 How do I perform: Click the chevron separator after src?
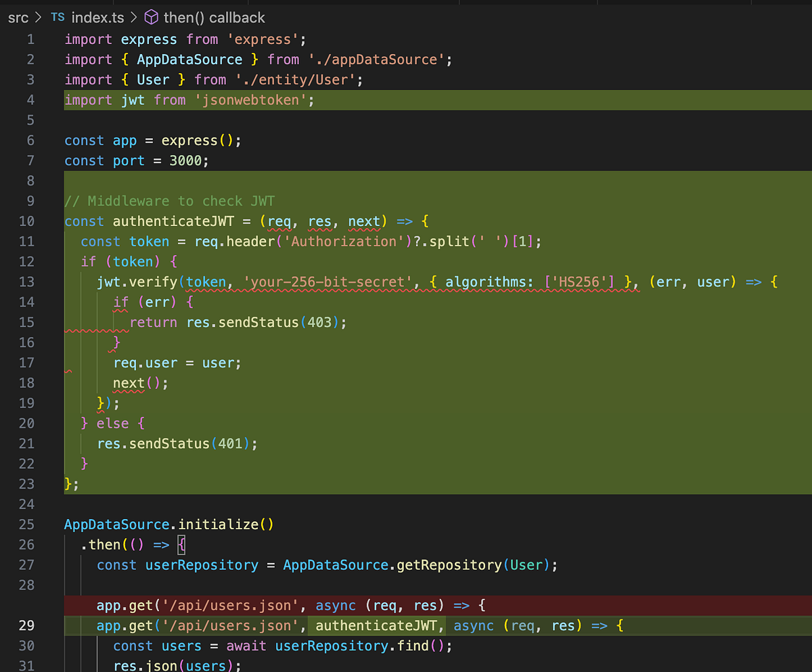click(x=38, y=18)
